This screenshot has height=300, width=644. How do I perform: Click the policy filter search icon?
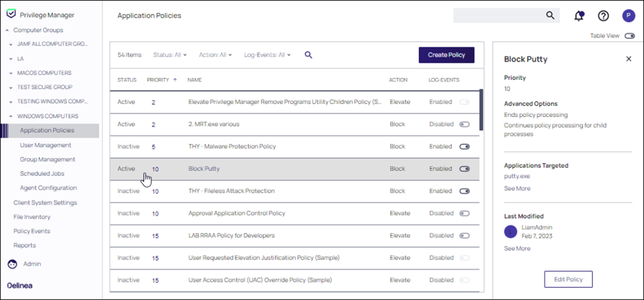click(x=308, y=55)
